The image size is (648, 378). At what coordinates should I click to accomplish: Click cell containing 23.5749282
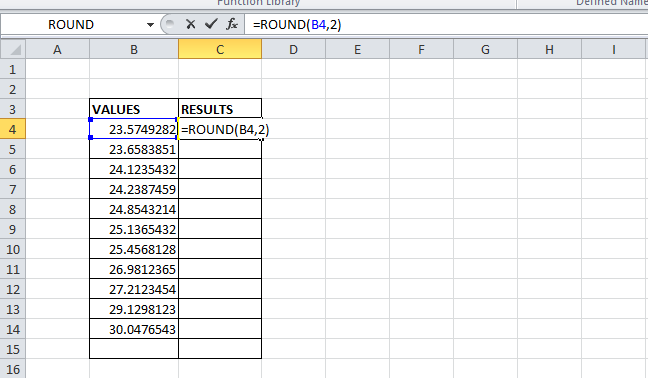point(134,129)
